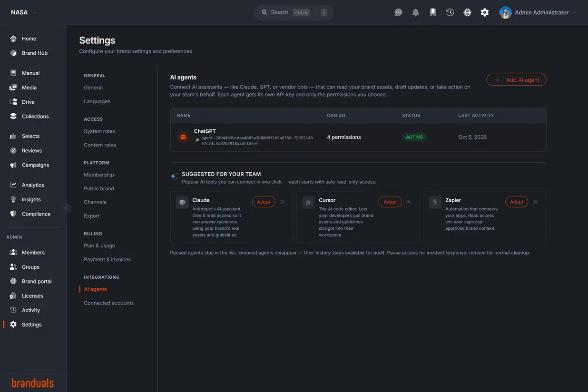Click the Compliance shield icon

pos(13,214)
